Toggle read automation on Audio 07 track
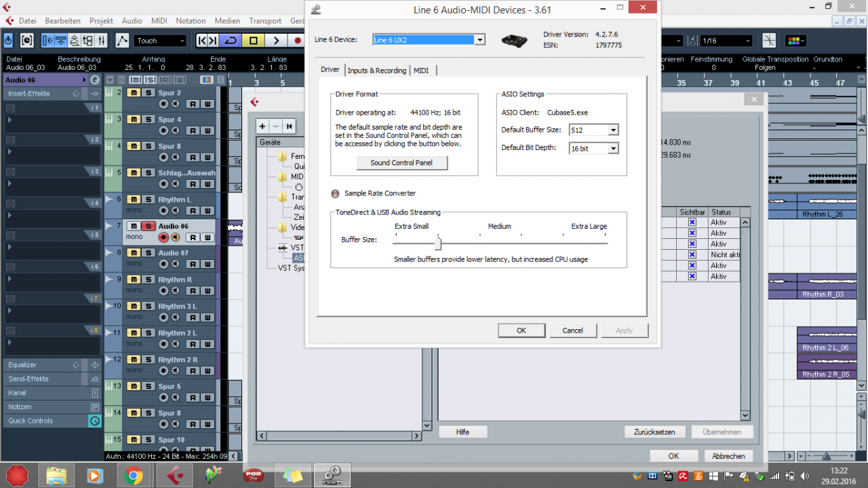Image resolution: width=868 pixels, height=488 pixels. [x=193, y=264]
